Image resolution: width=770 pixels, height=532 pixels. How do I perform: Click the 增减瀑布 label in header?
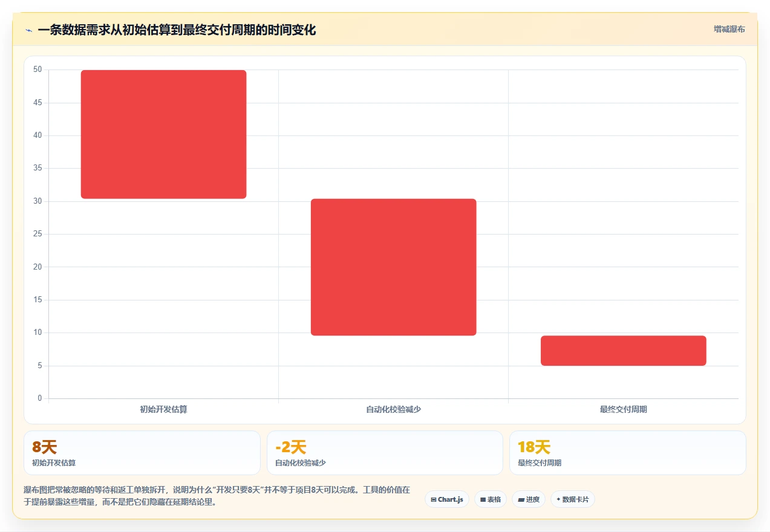click(729, 29)
